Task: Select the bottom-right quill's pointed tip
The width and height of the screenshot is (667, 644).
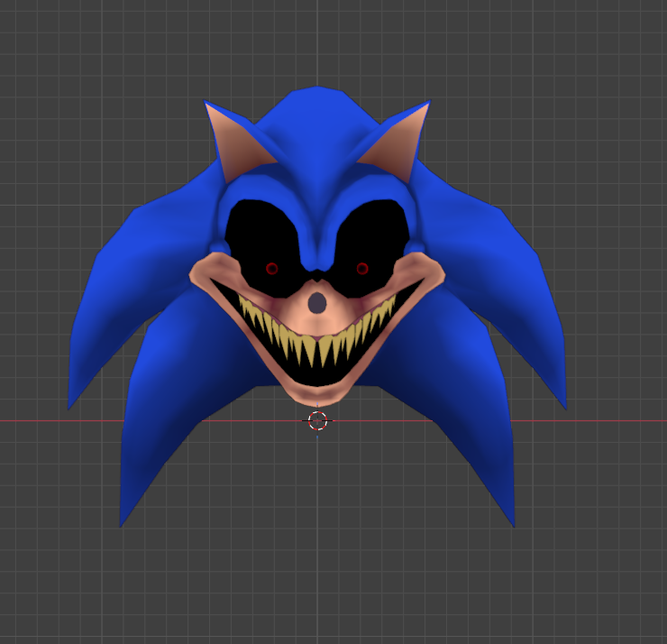Action: [512, 521]
